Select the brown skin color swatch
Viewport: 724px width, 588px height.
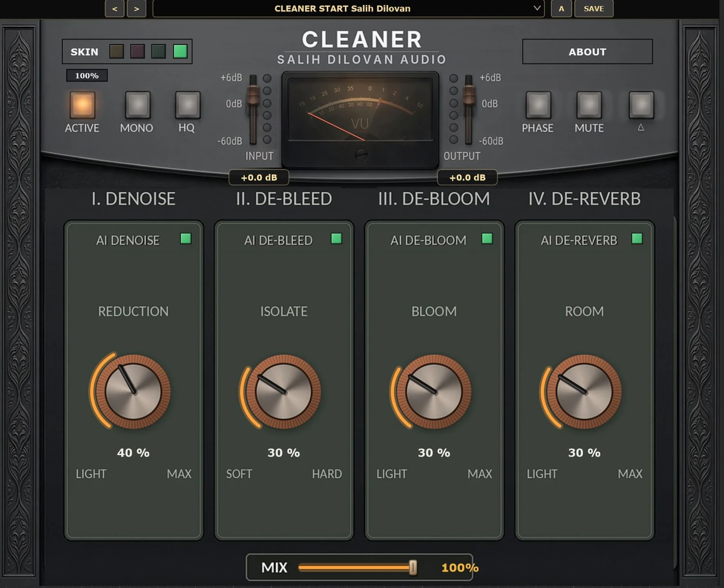(116, 51)
